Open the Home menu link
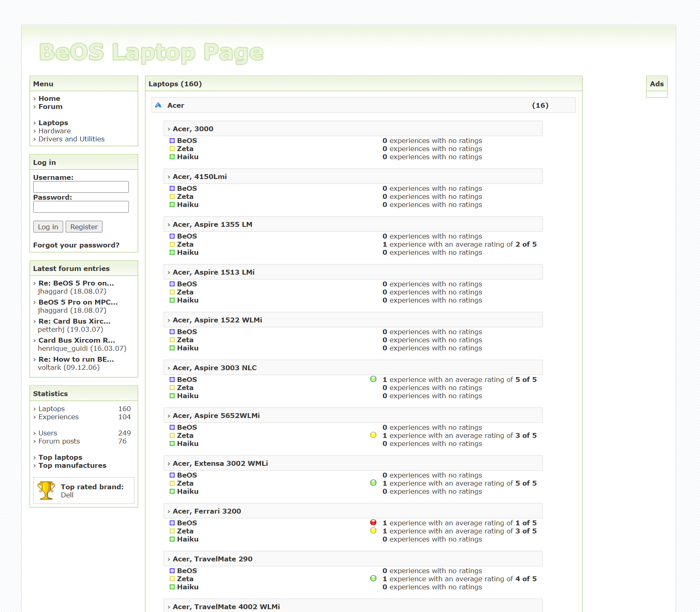 (x=49, y=98)
